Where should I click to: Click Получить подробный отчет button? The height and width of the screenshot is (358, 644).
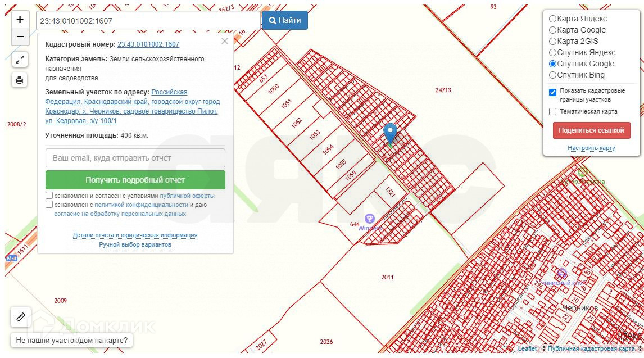135,180
